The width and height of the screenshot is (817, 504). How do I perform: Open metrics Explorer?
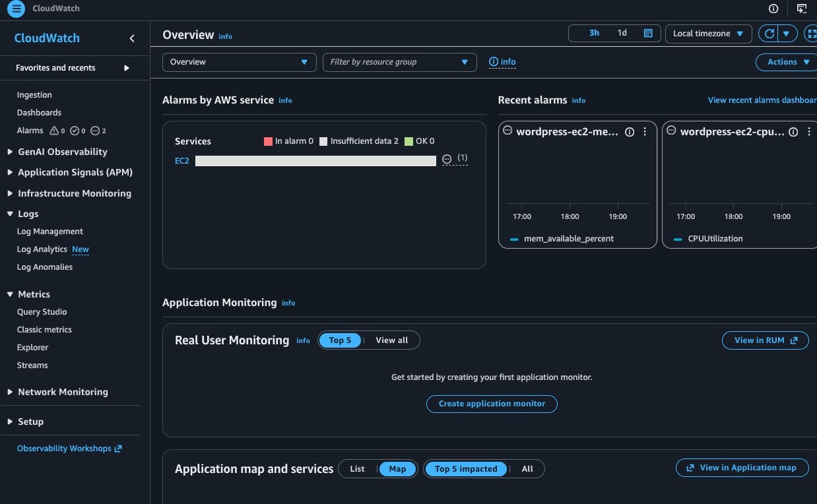coord(33,348)
